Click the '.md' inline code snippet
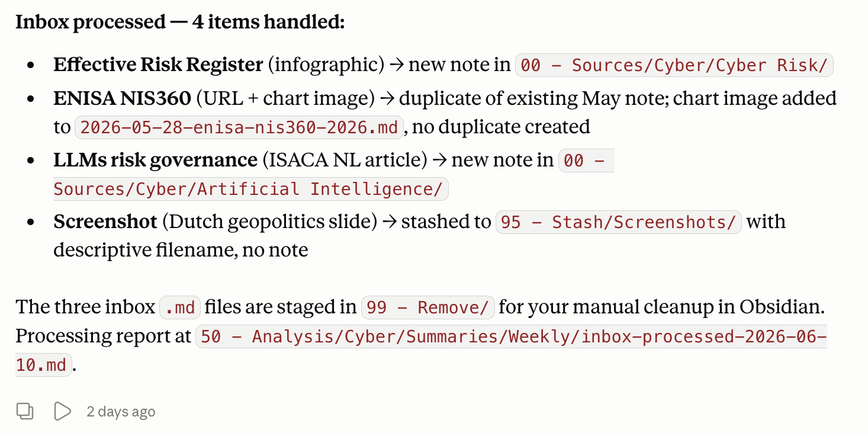 [181, 307]
